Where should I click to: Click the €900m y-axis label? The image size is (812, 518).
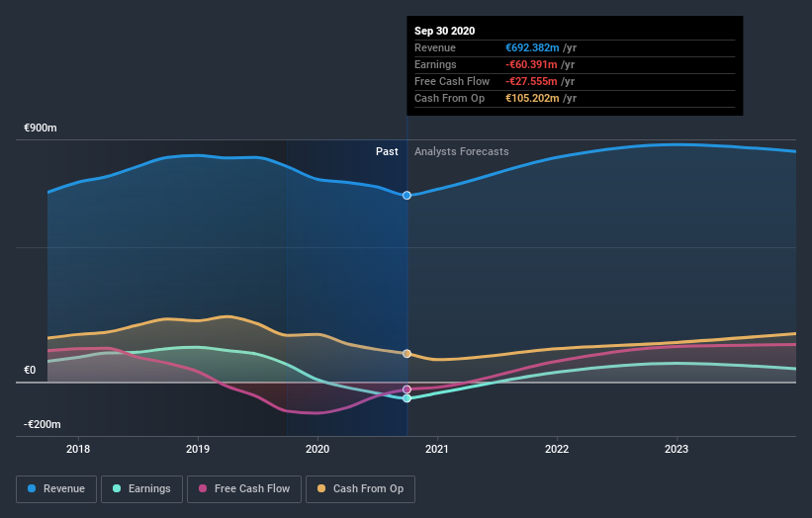(41, 128)
